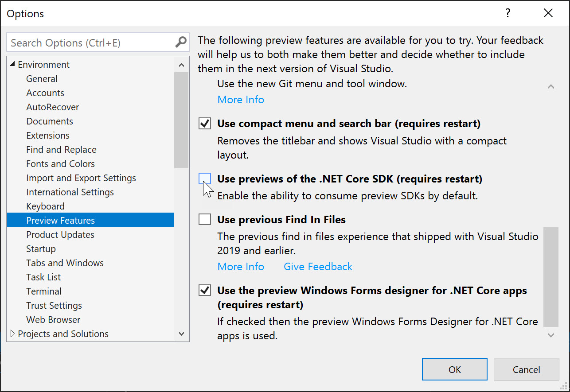The width and height of the screenshot is (570, 392).
Task: Close the Options dialog window
Action: [x=548, y=13]
